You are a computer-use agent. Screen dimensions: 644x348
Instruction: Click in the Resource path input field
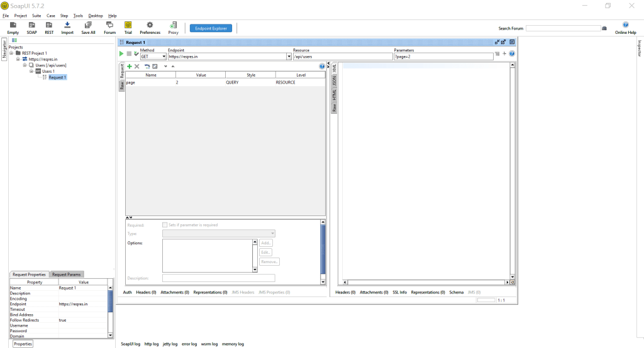point(343,57)
